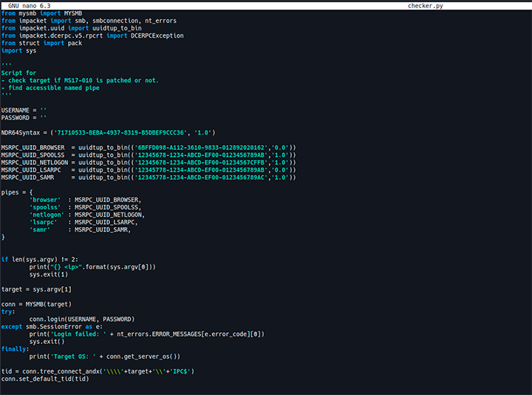This screenshot has width=532, height=395.
Task: Click the 'conn.login(USERNAME, PASSWORD)' line
Action: point(82,320)
